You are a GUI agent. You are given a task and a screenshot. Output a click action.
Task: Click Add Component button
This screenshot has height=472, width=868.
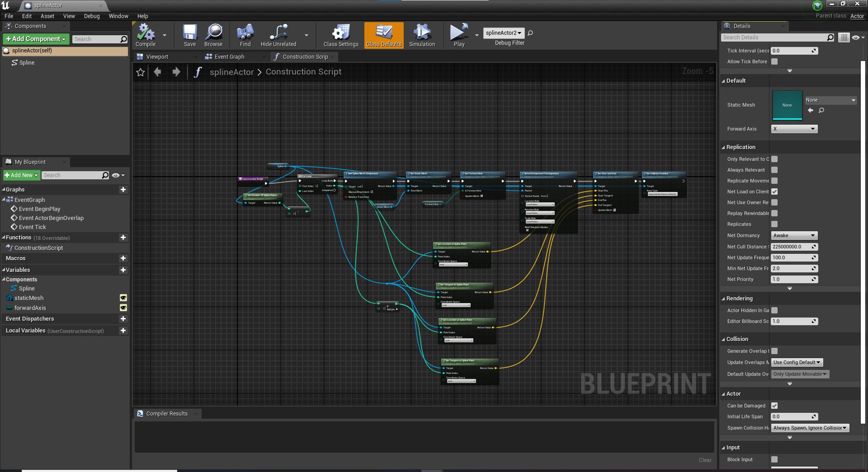pos(36,39)
